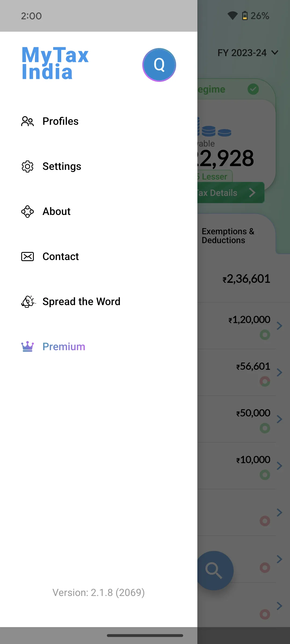Select Profiles from the navigation drawer

pyautogui.click(x=60, y=122)
